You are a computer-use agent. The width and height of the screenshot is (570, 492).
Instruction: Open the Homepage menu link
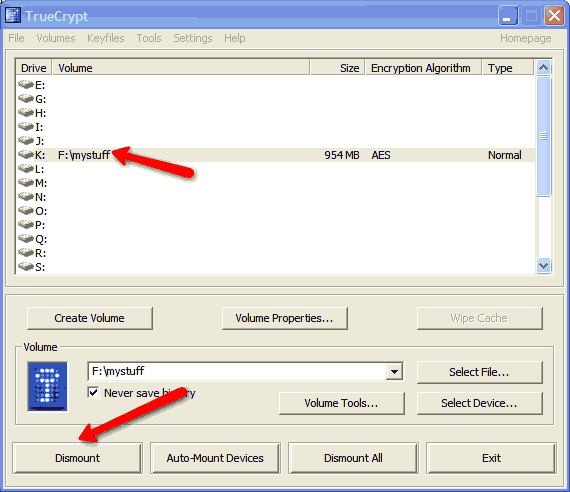click(x=525, y=38)
